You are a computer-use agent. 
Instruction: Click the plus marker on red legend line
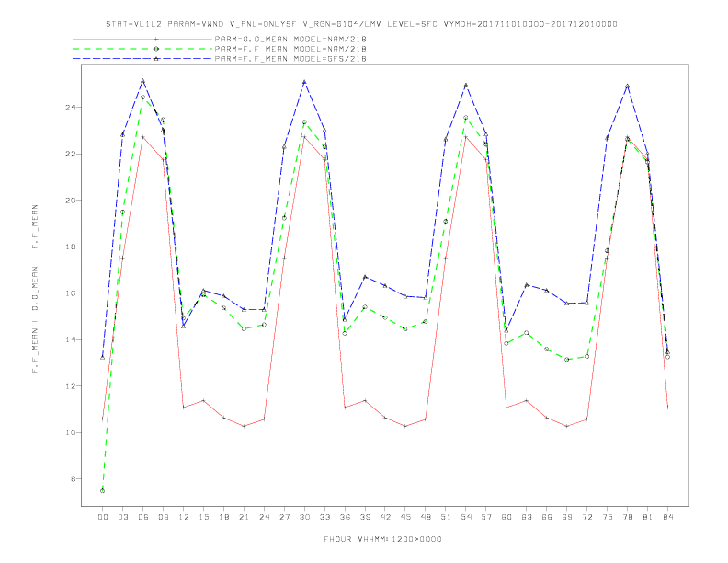pyautogui.click(x=156, y=39)
